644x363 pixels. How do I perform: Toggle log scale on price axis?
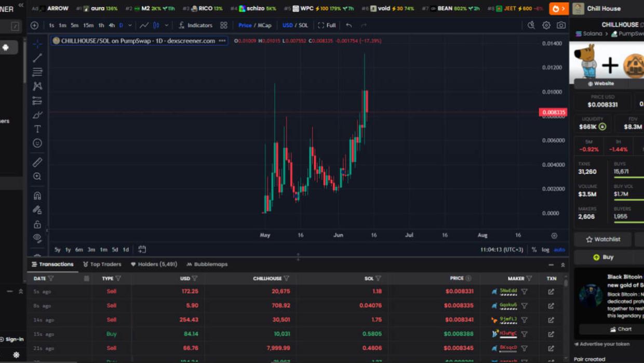545,250
